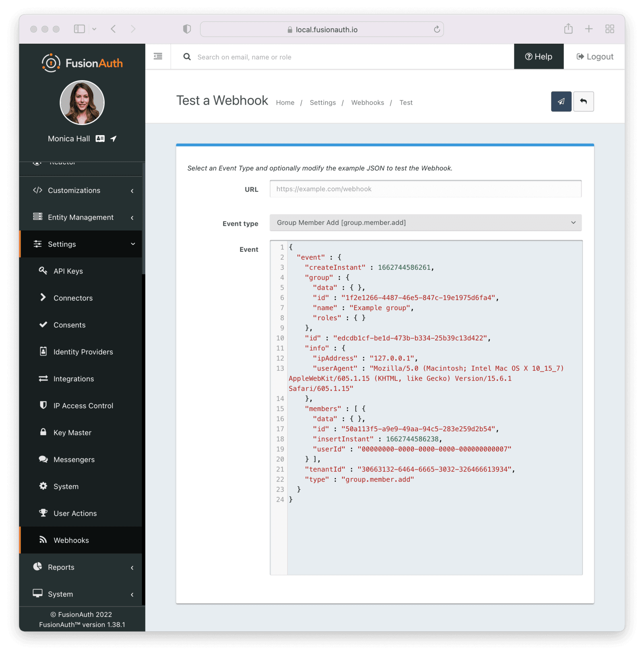Open Safari sidebar dropdown chevron
The height and width of the screenshot is (655, 644).
pyautogui.click(x=94, y=29)
